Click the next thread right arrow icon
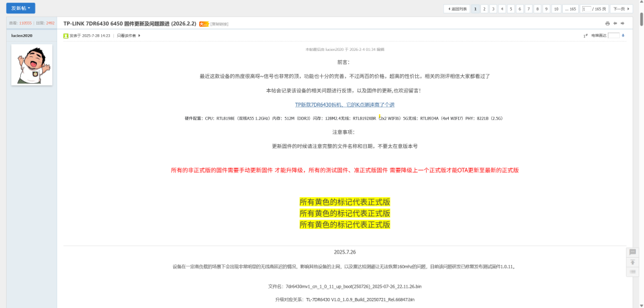The width and height of the screenshot is (644, 308). [623, 23]
